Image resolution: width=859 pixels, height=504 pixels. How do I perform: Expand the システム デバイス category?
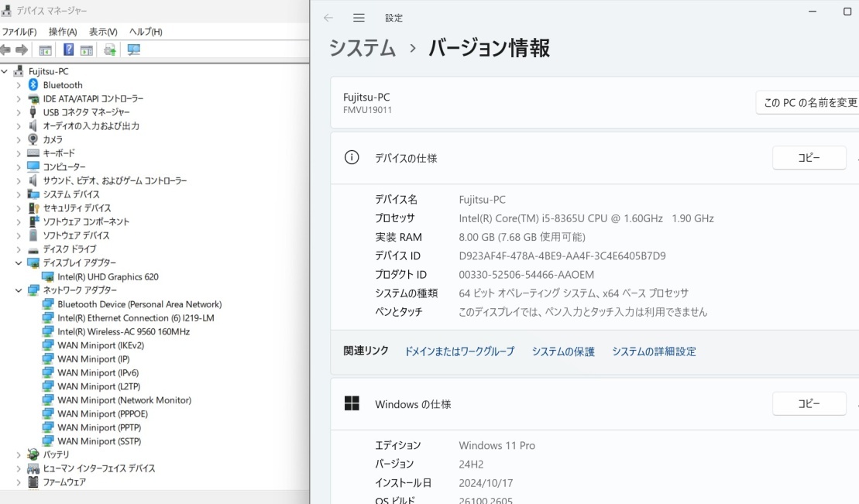[19, 194]
